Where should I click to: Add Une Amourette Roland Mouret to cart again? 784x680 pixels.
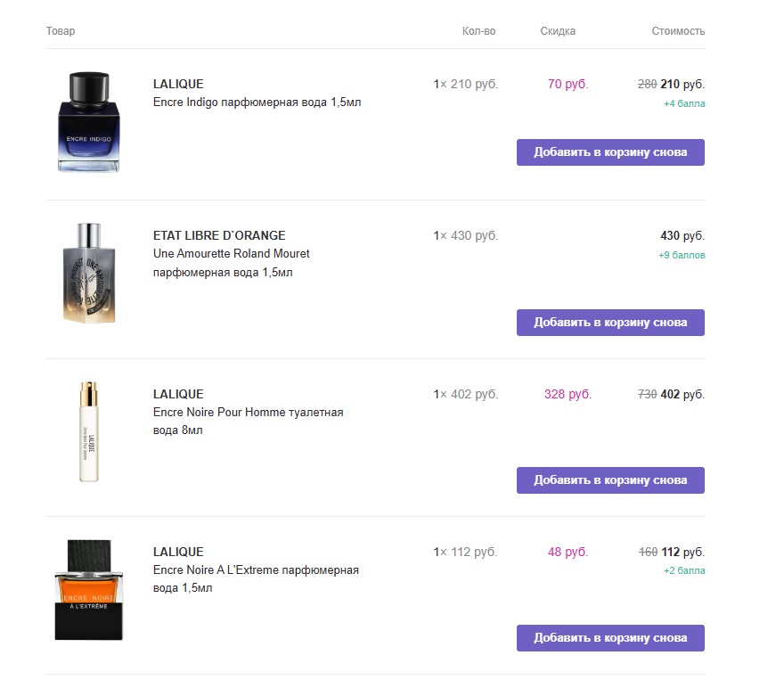pos(610,323)
